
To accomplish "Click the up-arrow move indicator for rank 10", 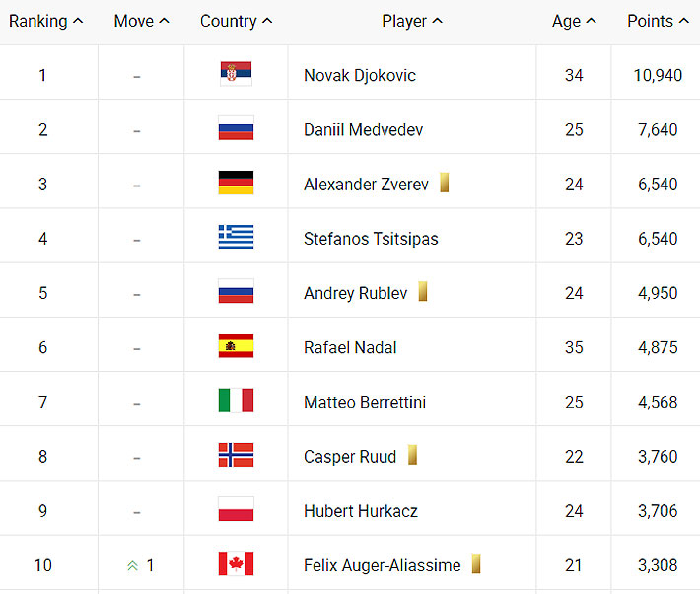I will point(132,565).
